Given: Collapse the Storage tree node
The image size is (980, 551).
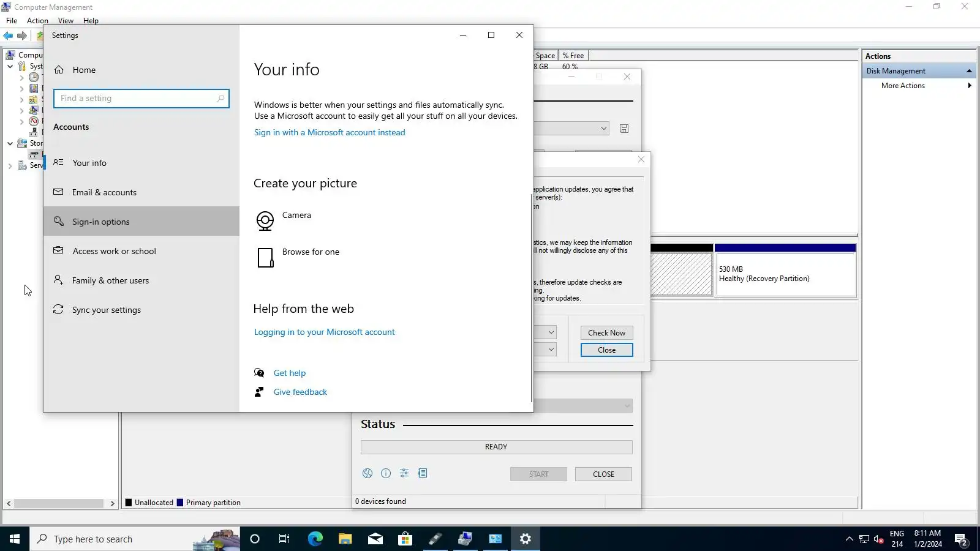Looking at the screenshot, I should tap(10, 143).
